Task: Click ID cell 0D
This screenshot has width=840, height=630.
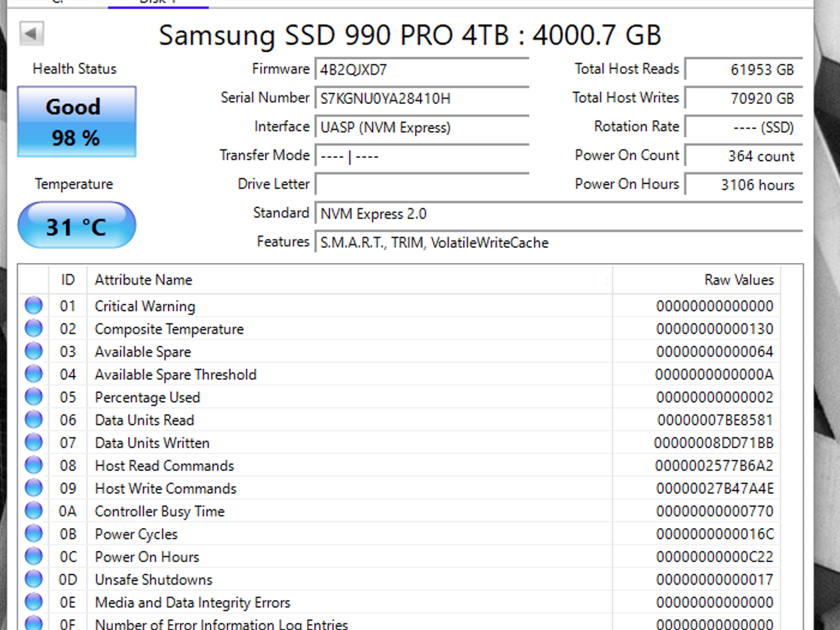Action: pyautogui.click(x=68, y=580)
